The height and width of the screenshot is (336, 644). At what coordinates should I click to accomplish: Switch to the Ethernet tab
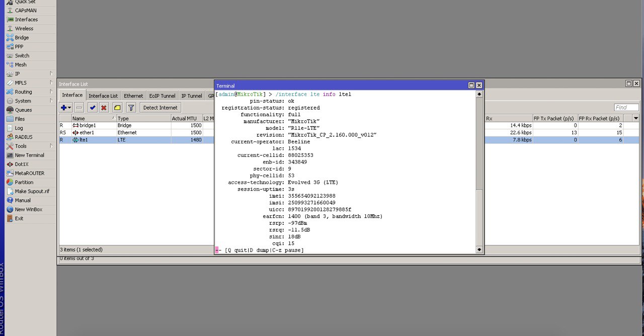(x=133, y=96)
